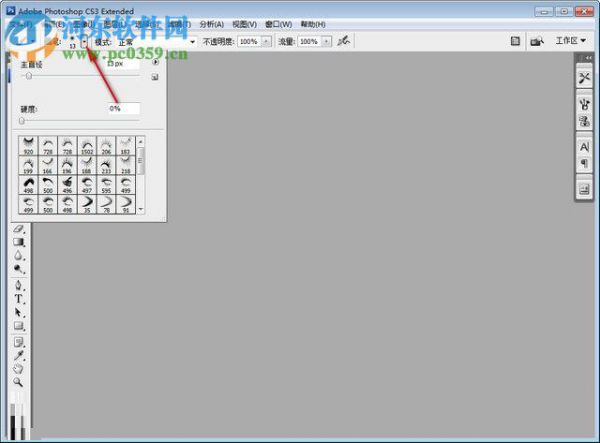This screenshot has height=443, width=600.
Task: Select the Notes tool
Action: click(x=19, y=342)
